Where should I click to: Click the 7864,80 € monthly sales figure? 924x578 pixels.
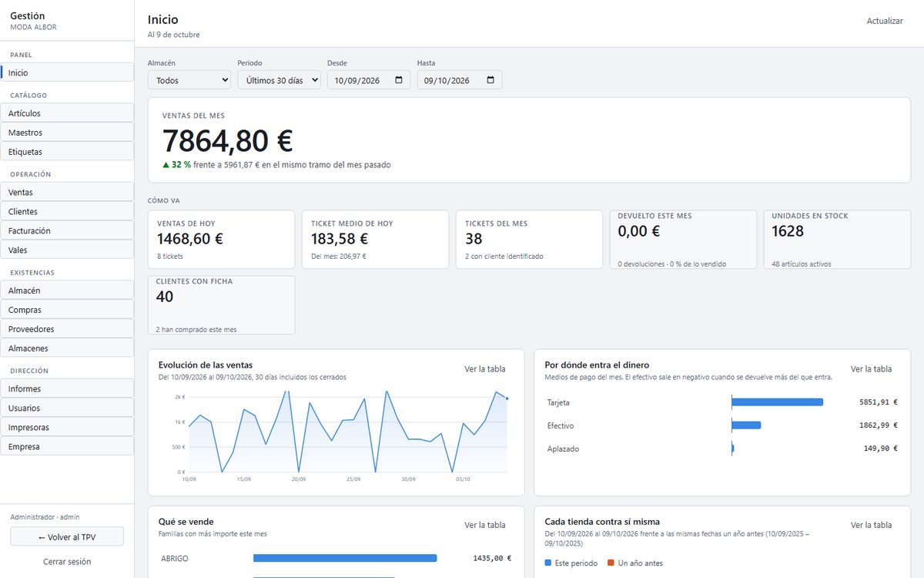[228, 141]
